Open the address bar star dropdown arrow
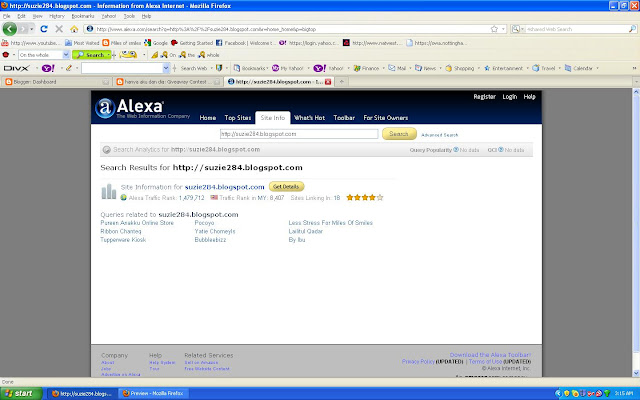 coord(503,29)
